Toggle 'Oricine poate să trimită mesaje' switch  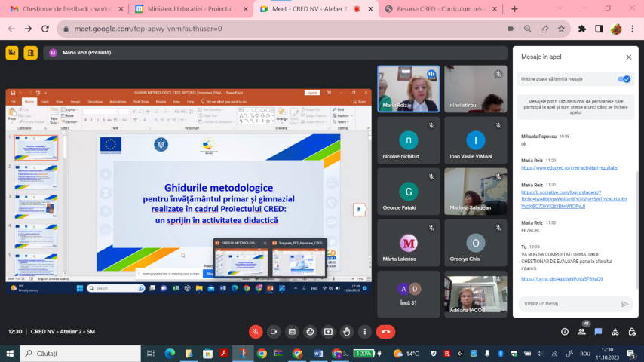623,78
